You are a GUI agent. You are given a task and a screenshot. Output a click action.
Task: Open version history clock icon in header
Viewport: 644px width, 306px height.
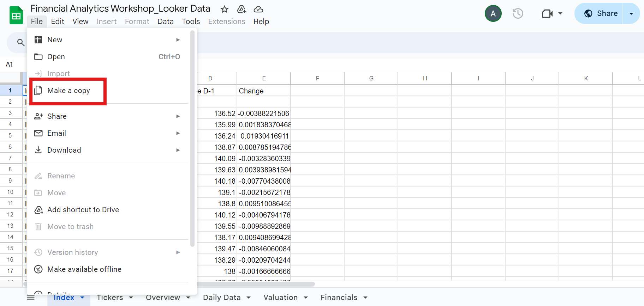(x=518, y=14)
